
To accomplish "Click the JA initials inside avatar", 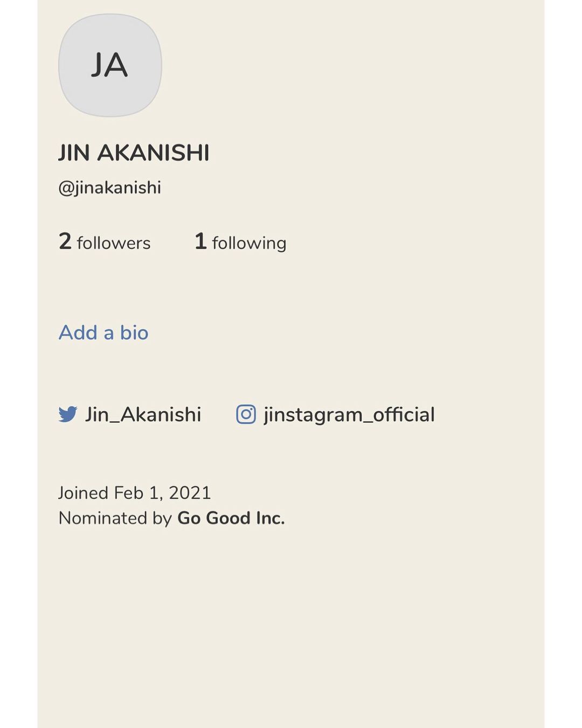I will tap(109, 66).
